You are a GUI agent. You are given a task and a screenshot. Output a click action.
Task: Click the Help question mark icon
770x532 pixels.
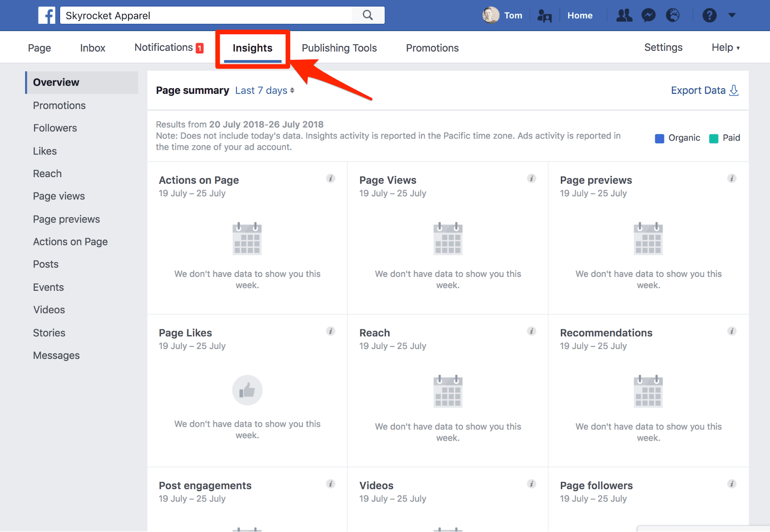coord(710,15)
